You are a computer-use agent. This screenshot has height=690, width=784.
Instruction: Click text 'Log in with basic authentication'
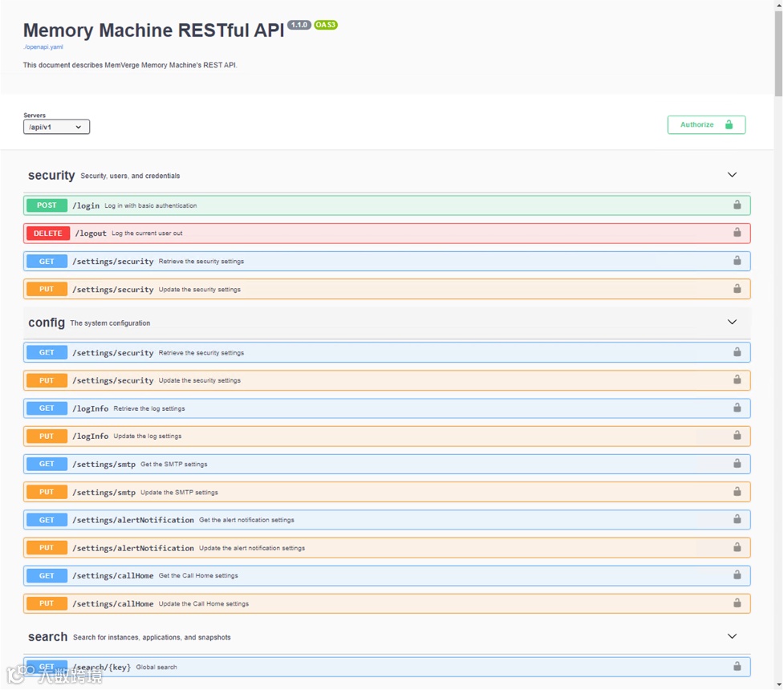[x=151, y=205]
